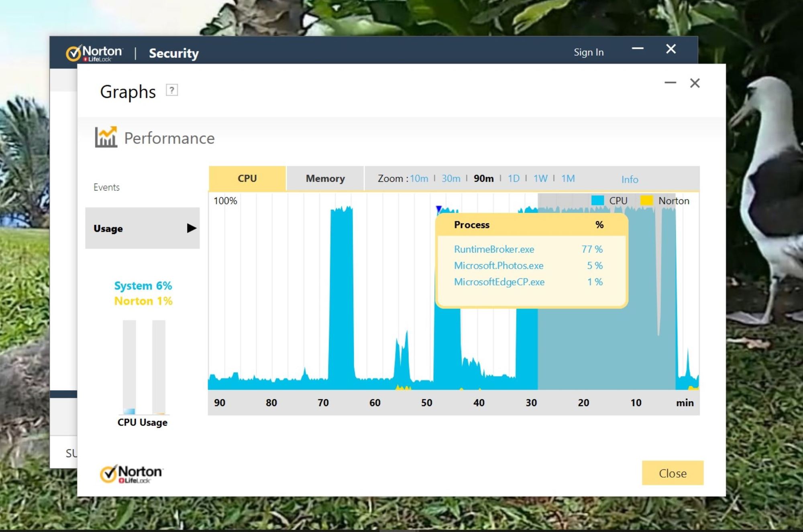Screen dimensions: 803x532
Task: Click the Process column header
Action: [472, 225]
